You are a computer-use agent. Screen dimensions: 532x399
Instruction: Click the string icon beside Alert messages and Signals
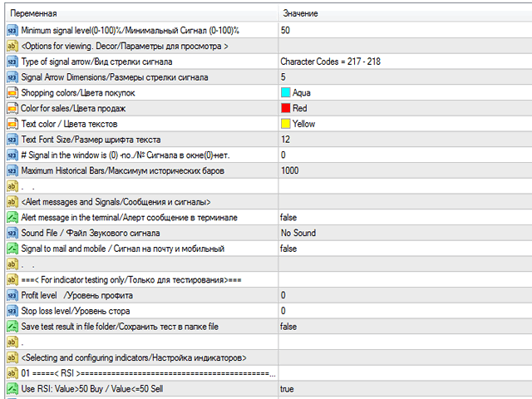coord(12,202)
